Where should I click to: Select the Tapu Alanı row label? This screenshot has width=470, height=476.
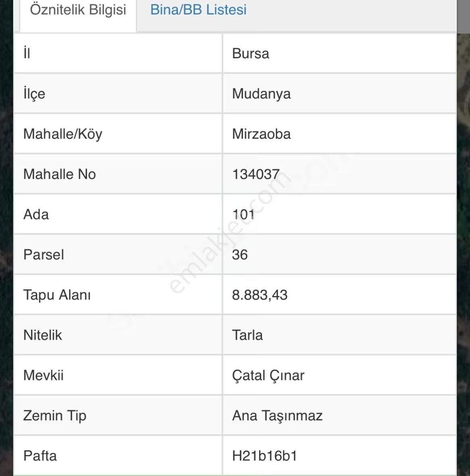pos(57,295)
